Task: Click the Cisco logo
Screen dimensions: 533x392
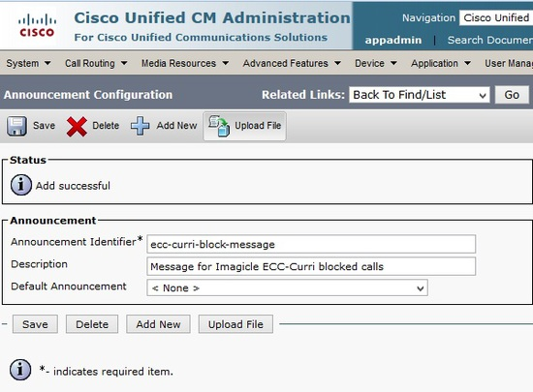Action: [37, 25]
